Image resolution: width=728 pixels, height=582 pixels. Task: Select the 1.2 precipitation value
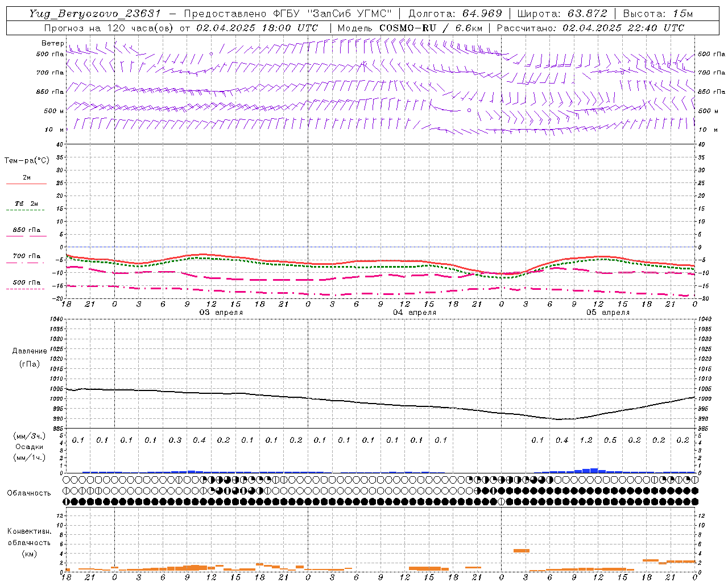(x=586, y=440)
